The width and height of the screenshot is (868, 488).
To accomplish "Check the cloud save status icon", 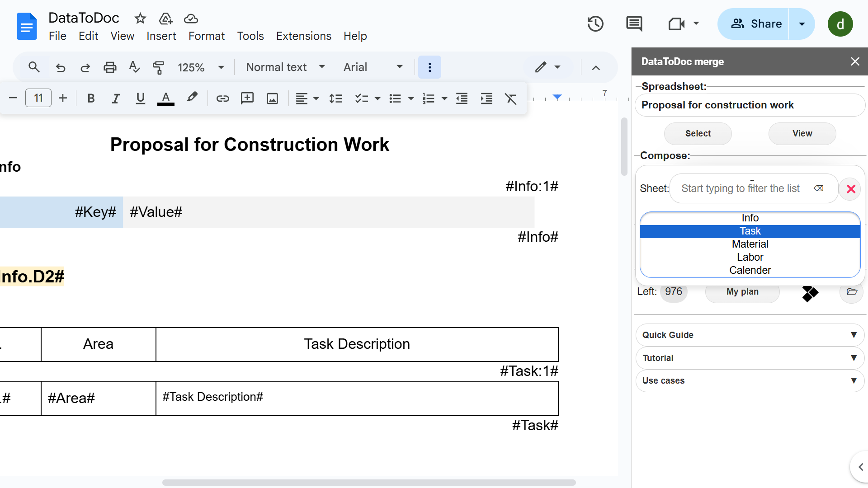I will (x=191, y=19).
